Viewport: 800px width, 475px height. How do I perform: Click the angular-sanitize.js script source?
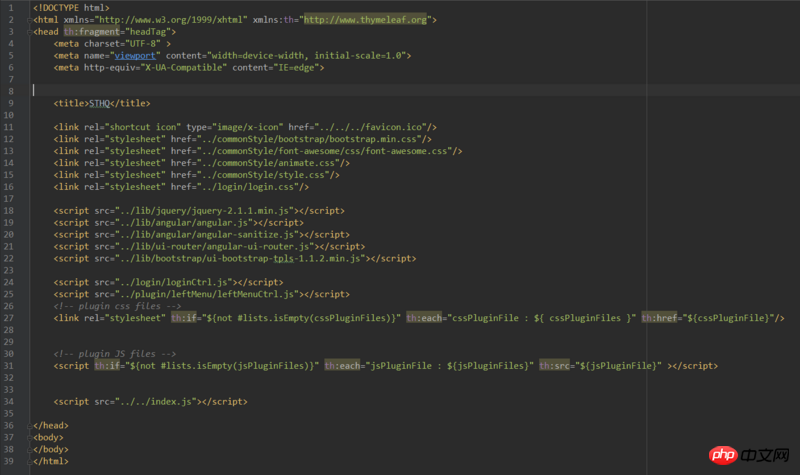click(x=209, y=235)
